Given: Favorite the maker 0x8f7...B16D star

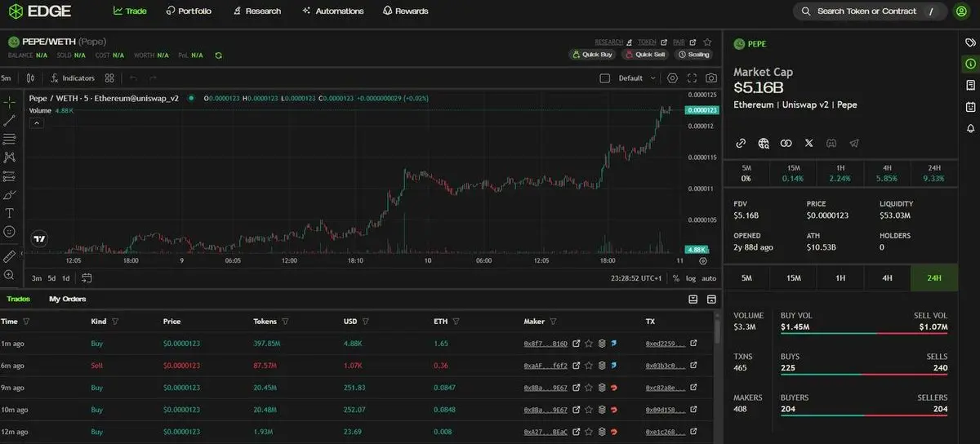Looking at the screenshot, I should [x=588, y=344].
